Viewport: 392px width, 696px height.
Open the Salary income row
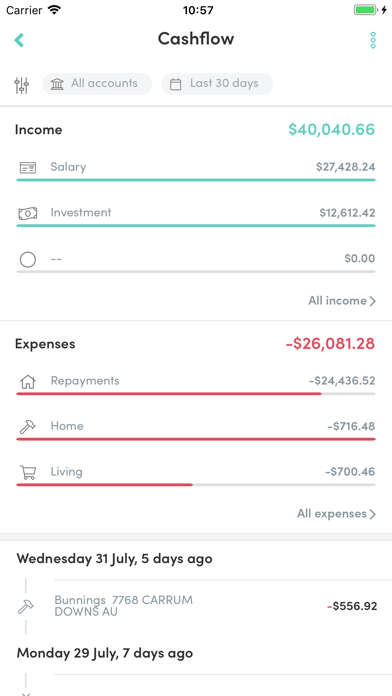click(x=196, y=170)
